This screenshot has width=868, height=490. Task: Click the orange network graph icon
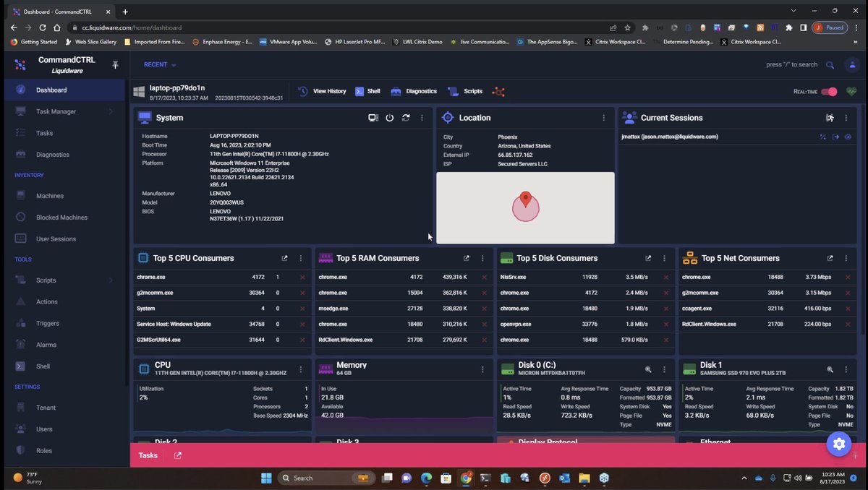(x=498, y=92)
